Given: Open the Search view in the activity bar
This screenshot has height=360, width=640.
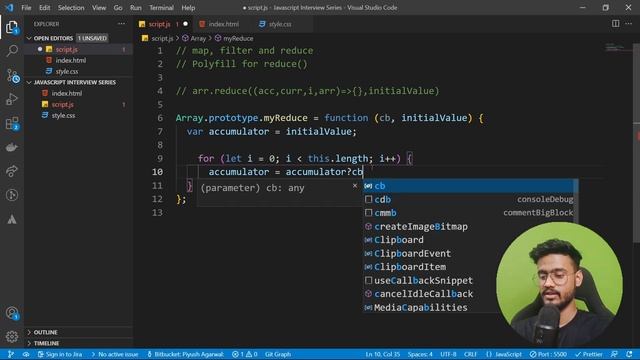Looking at the screenshot, I should pyautogui.click(x=12, y=51).
